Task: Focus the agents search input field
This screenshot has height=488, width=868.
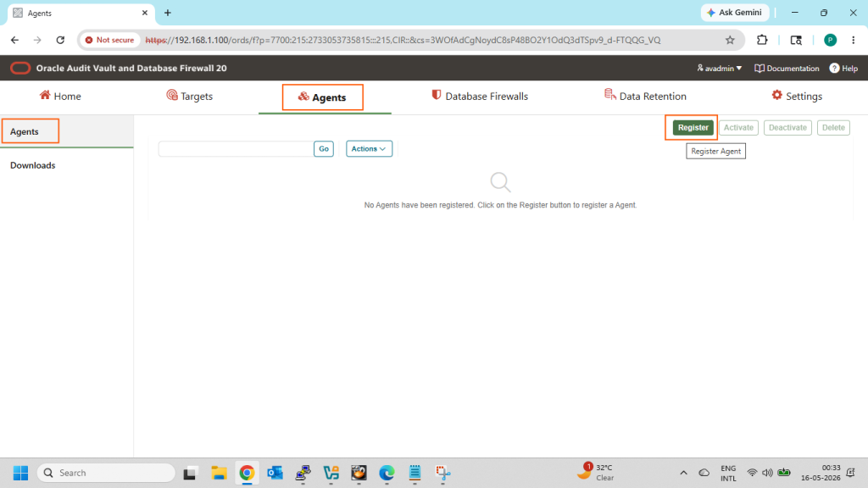Action: pos(236,149)
